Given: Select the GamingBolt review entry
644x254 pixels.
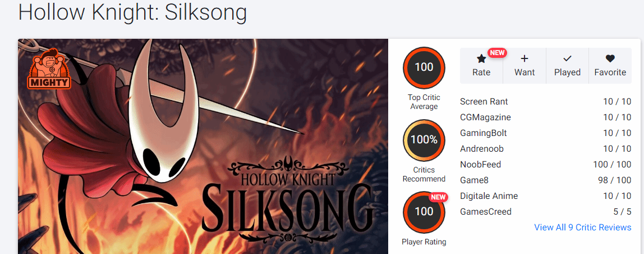Looking at the screenshot, I should 485,133.
